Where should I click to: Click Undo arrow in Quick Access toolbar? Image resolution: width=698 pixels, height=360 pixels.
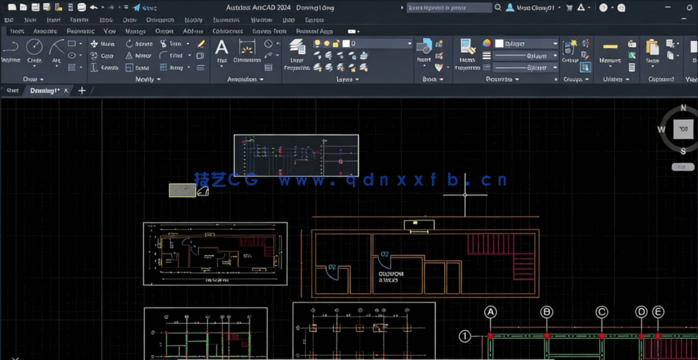[93, 8]
